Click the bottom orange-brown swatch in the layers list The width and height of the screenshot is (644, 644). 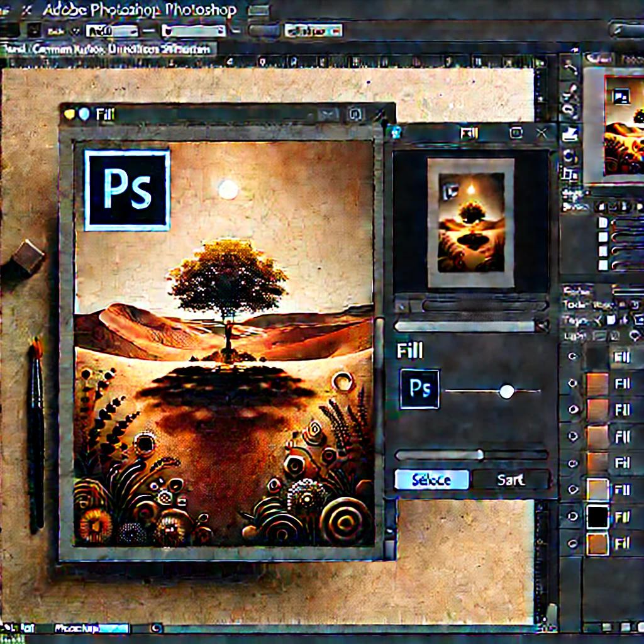[597, 544]
